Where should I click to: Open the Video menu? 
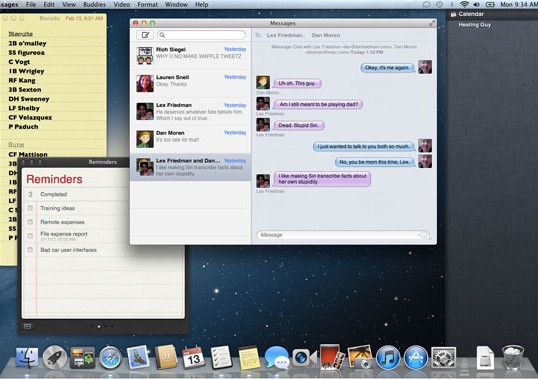pos(121,4)
